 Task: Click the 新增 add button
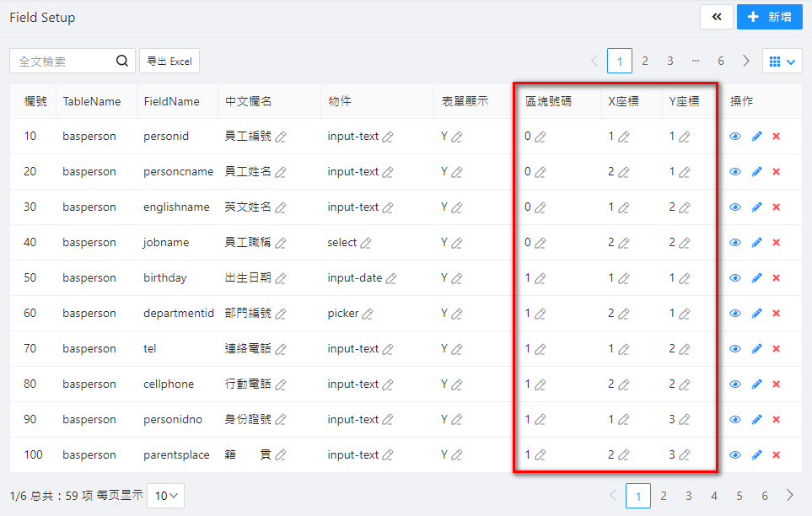[769, 17]
